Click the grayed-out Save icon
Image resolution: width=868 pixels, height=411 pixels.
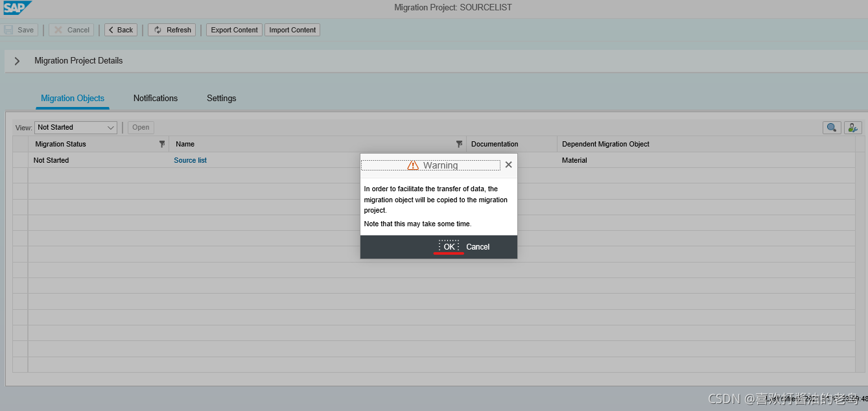tap(8, 29)
